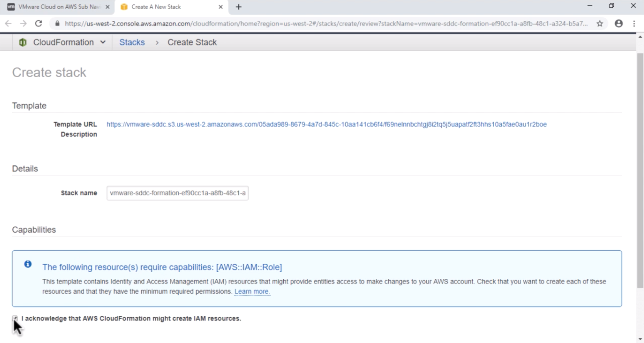Close the Create A New Stack tab
The height and width of the screenshot is (343, 644).
click(221, 7)
